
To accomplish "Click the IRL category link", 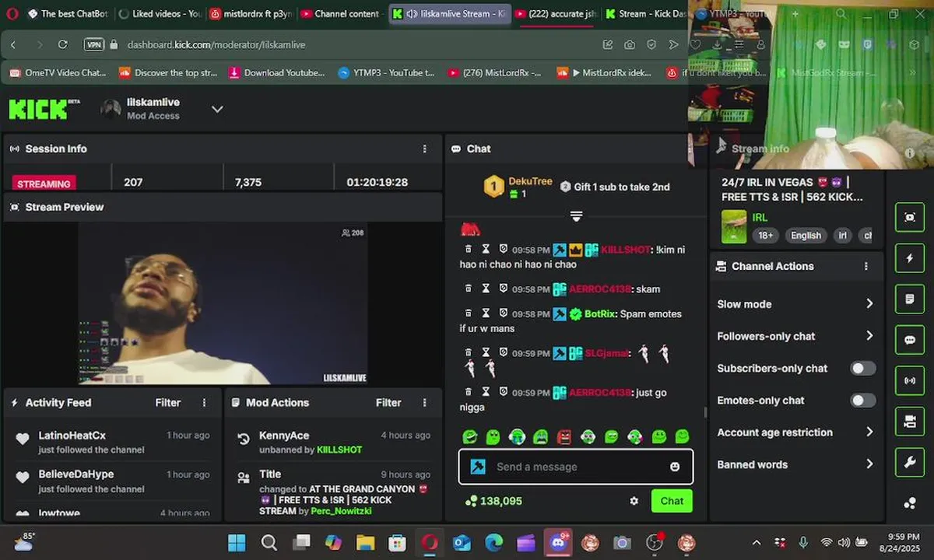I will click(760, 218).
